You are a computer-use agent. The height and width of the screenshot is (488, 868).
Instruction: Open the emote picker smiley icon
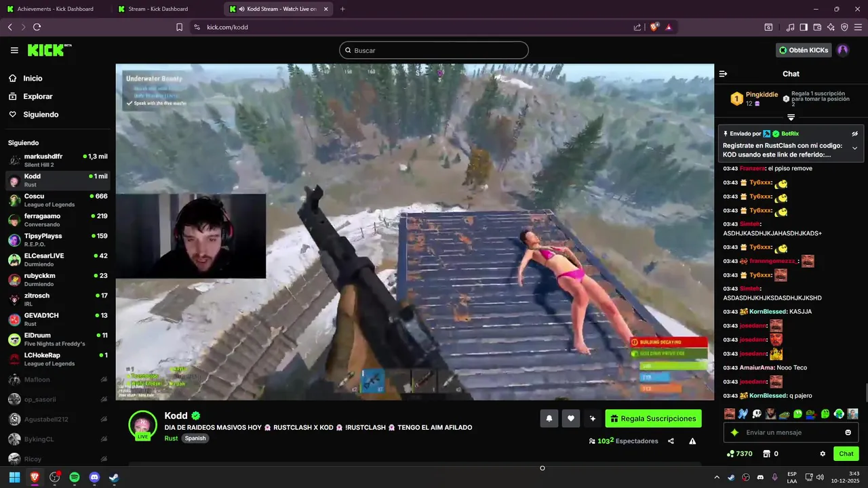848,432
